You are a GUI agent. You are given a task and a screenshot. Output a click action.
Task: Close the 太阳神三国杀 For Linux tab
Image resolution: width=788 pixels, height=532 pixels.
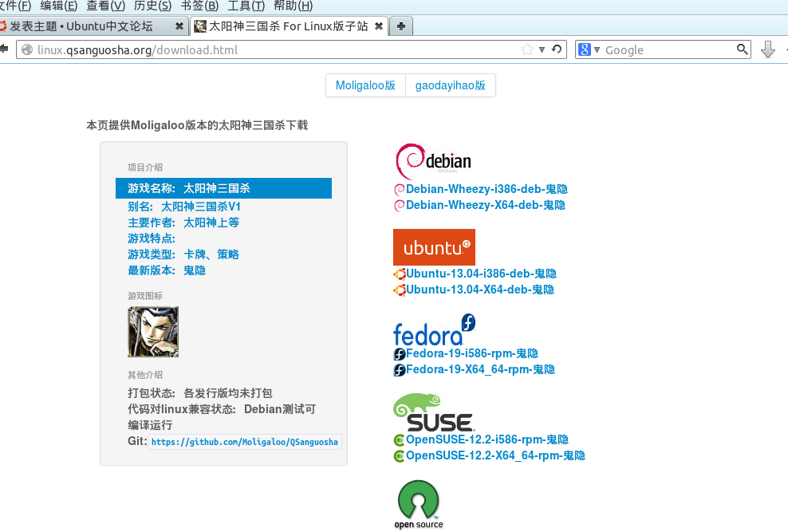click(379, 26)
